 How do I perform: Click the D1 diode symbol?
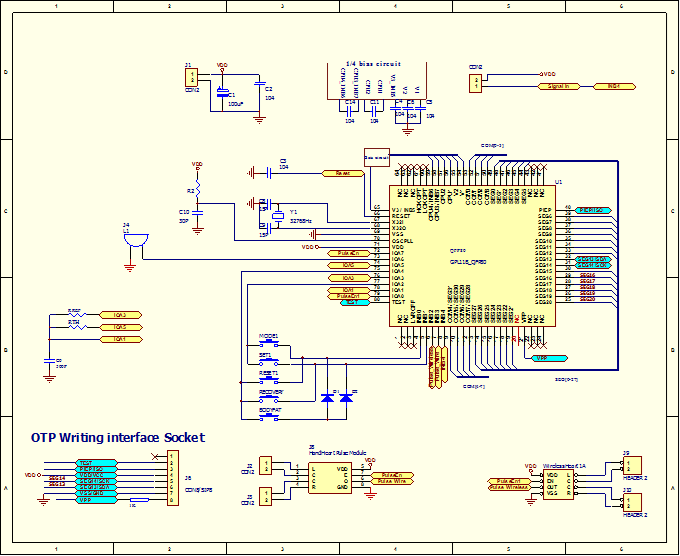coord(328,397)
